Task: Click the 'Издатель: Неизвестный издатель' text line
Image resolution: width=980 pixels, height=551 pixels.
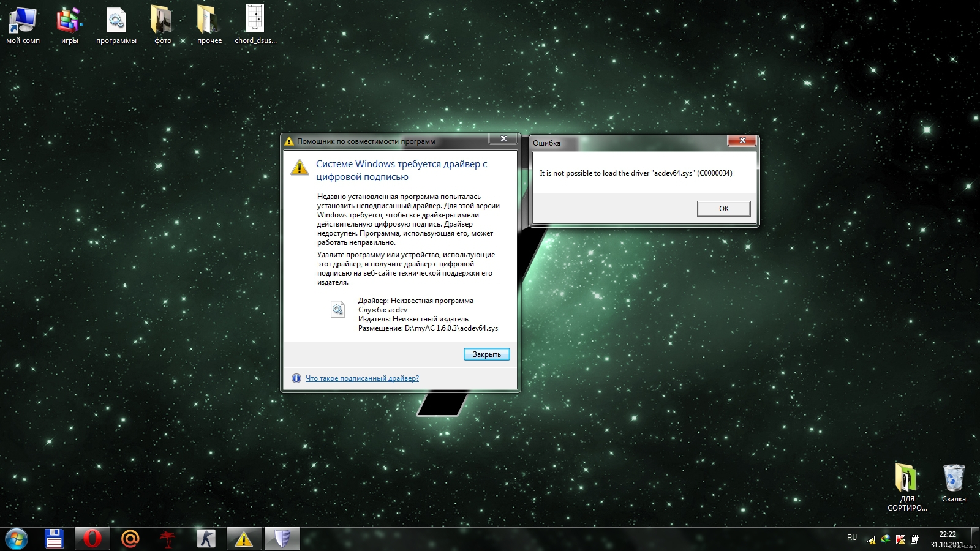Action: [413, 319]
